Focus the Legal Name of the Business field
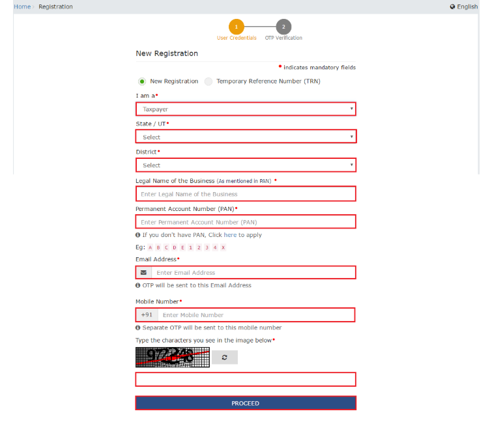490x448 pixels. click(x=246, y=194)
